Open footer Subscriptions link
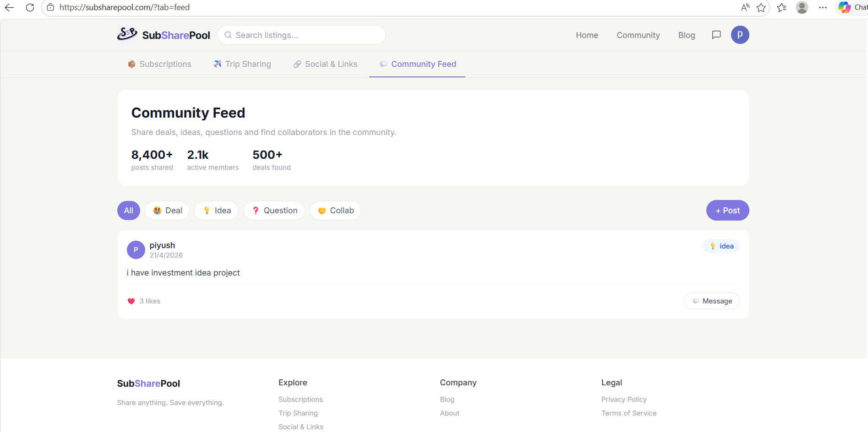The width and height of the screenshot is (868, 432). tap(300, 400)
